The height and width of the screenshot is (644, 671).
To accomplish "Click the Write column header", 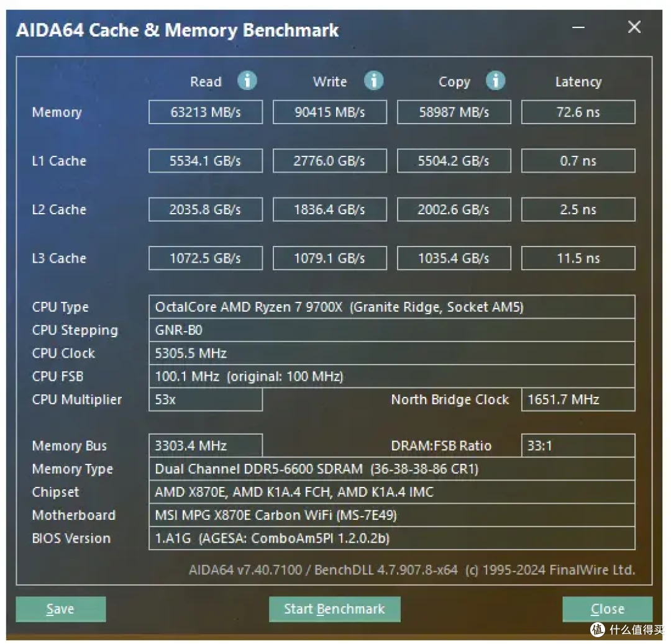I will (329, 81).
